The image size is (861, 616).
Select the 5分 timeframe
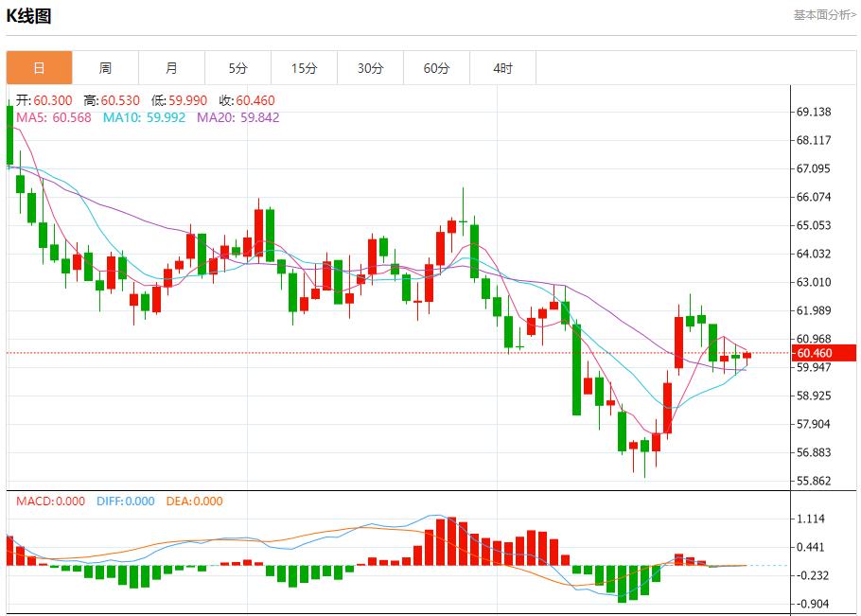pyautogui.click(x=237, y=67)
